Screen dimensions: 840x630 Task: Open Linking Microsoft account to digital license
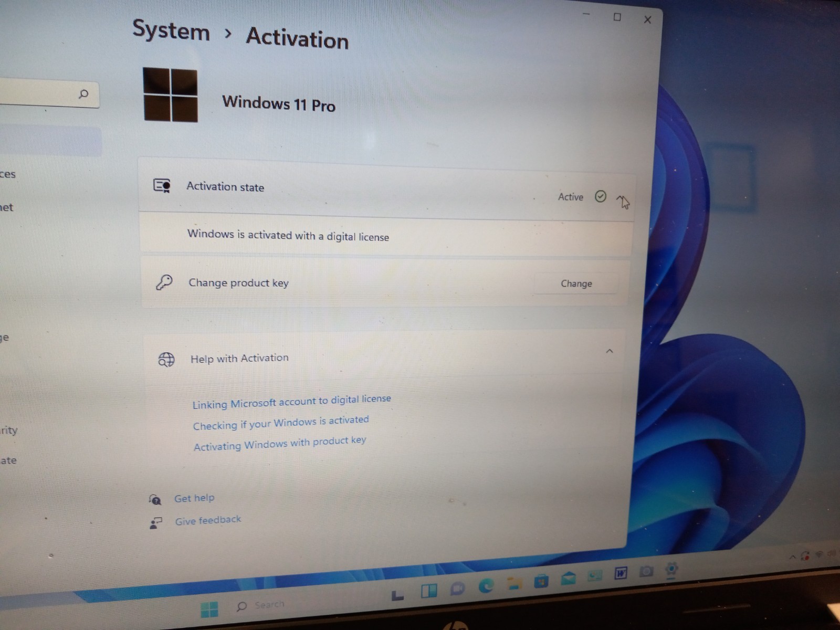coord(291,402)
